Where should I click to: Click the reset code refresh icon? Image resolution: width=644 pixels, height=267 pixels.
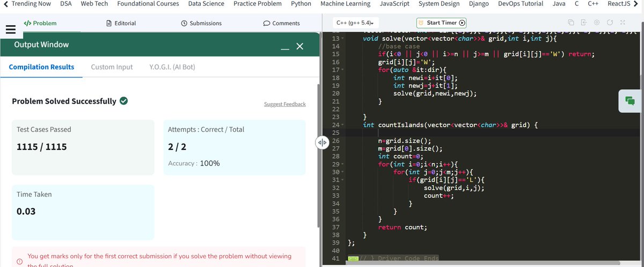pos(610,23)
